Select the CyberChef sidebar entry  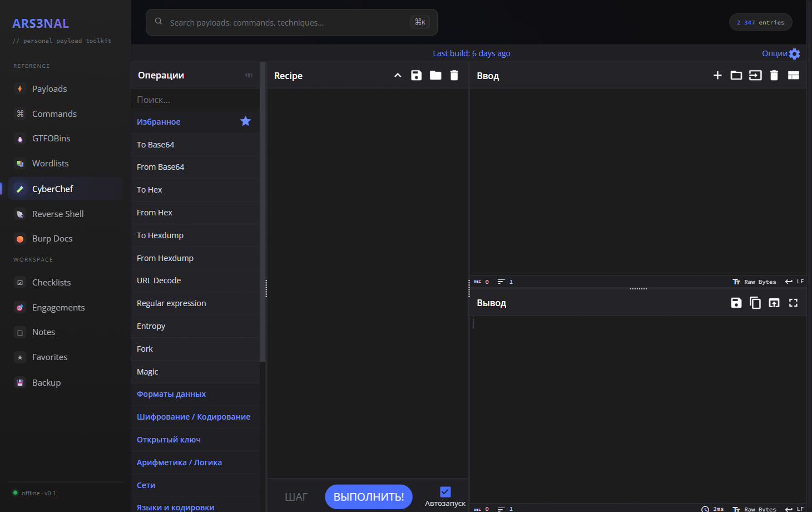click(66, 189)
